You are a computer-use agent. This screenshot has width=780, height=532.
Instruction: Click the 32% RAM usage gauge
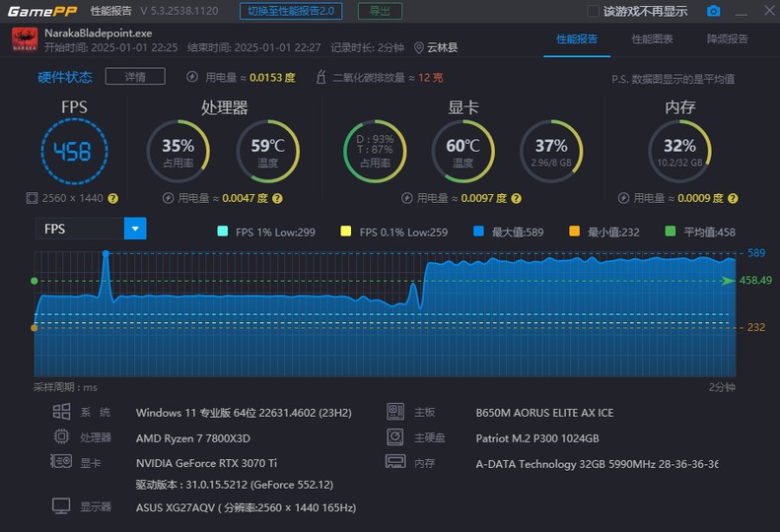pyautogui.click(x=679, y=151)
